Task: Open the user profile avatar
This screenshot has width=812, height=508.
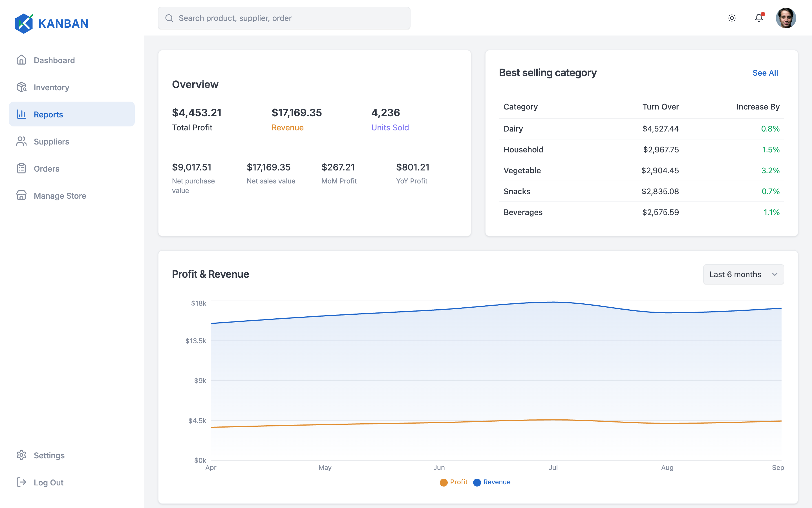Action: 786,18
